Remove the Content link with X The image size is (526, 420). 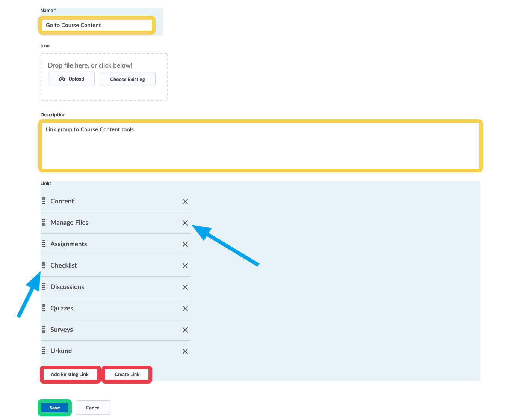coord(185,202)
